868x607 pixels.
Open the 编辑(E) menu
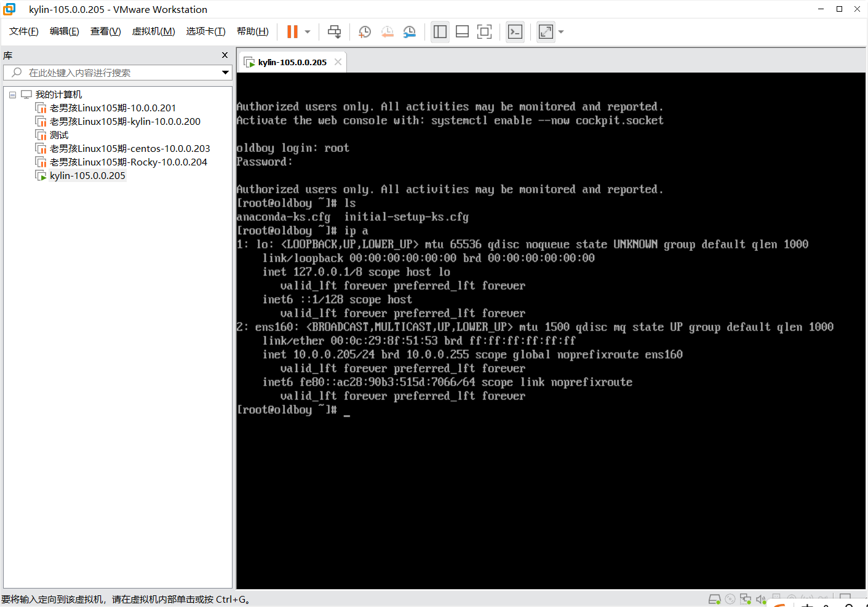pos(65,31)
